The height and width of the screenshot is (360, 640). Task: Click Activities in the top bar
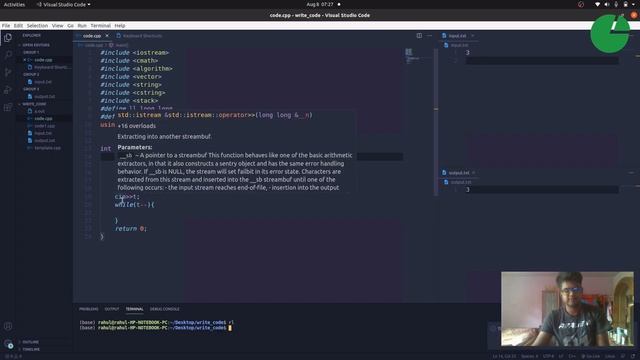pyautogui.click(x=14, y=4)
